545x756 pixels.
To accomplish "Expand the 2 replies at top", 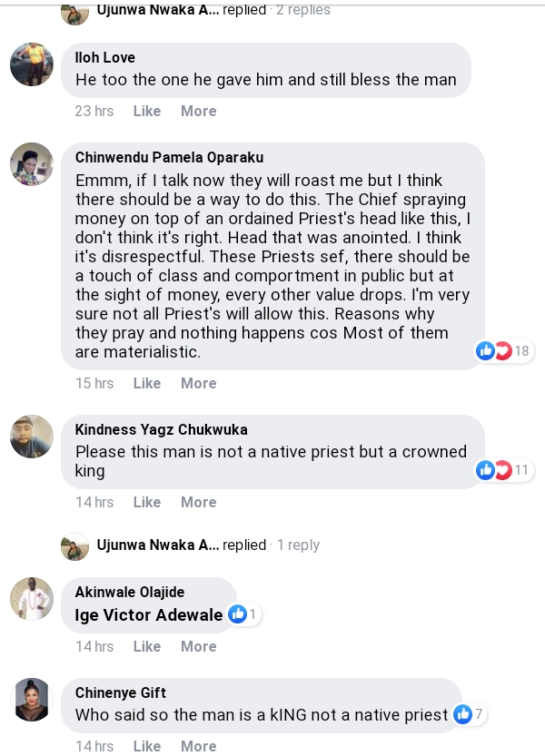I will 302,10.
